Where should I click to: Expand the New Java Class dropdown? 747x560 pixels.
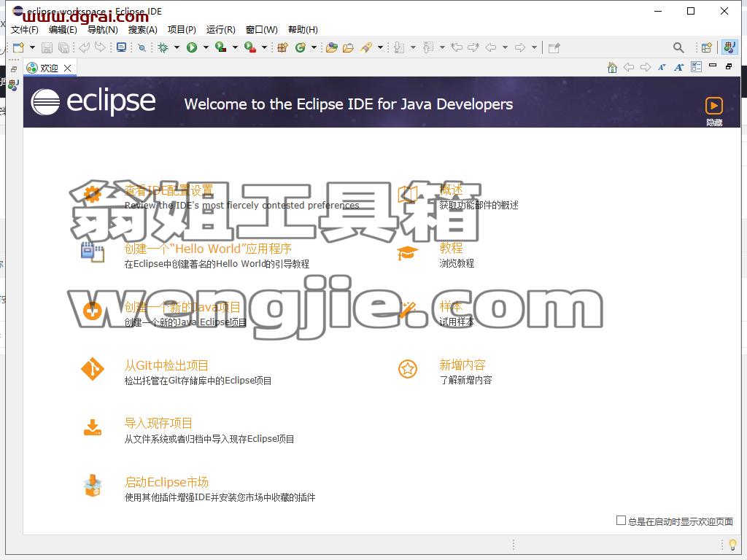pyautogui.click(x=314, y=47)
